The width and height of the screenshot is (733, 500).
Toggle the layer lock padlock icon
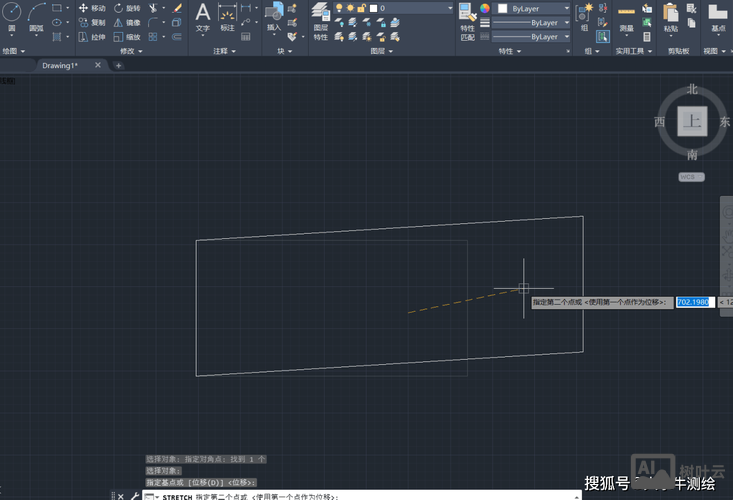pyautogui.click(x=362, y=8)
